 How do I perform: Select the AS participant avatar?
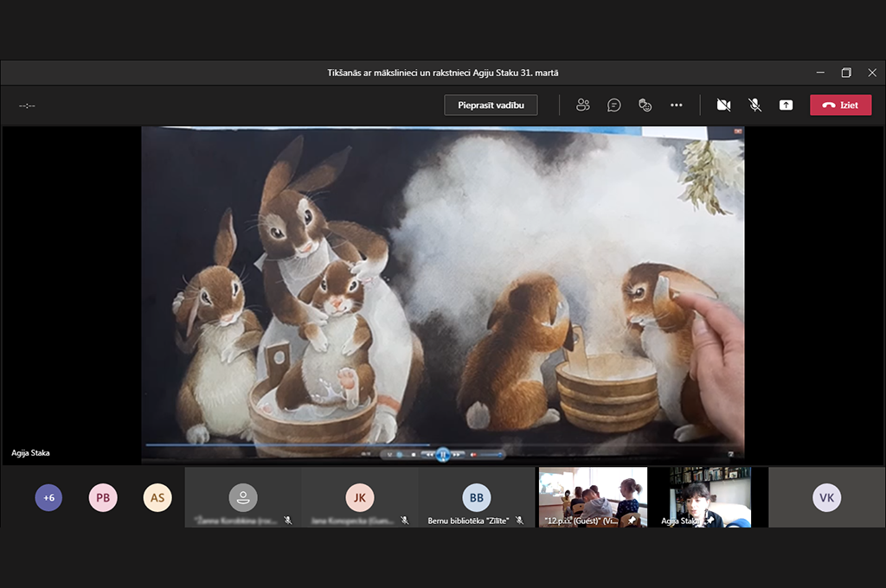157,497
